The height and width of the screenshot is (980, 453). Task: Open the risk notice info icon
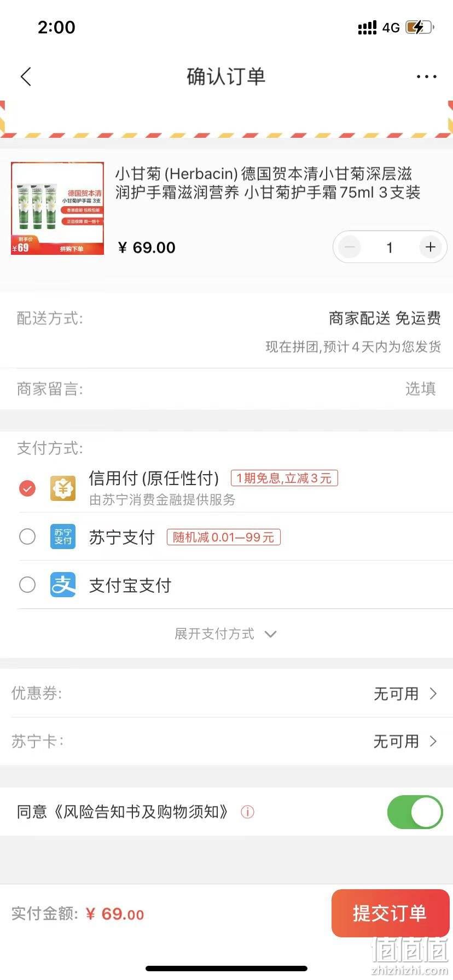click(x=247, y=812)
